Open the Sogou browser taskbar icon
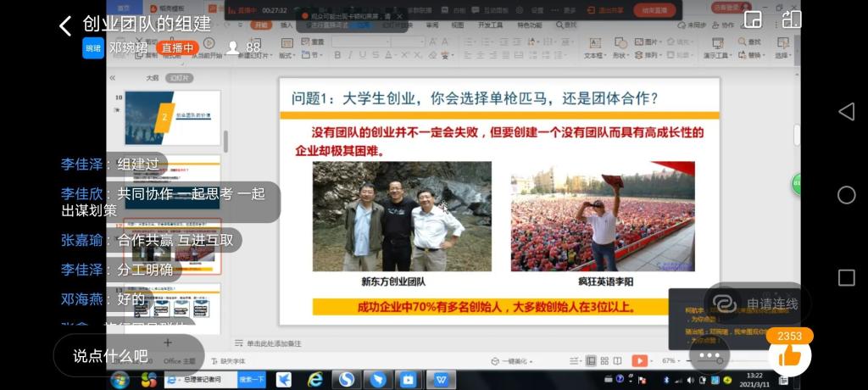 click(x=347, y=380)
